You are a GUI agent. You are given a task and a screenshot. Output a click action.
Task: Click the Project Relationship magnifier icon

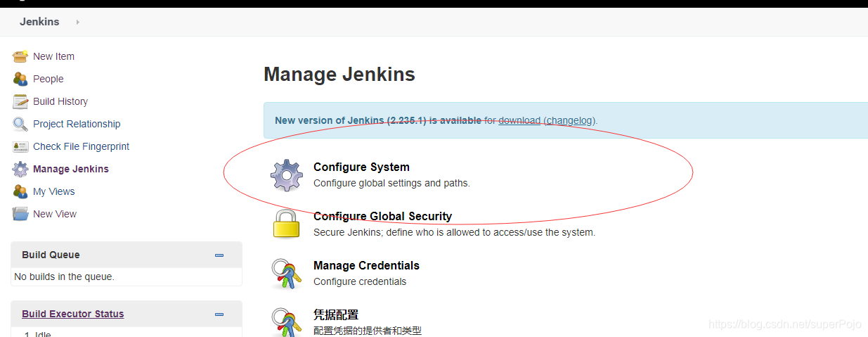20,124
